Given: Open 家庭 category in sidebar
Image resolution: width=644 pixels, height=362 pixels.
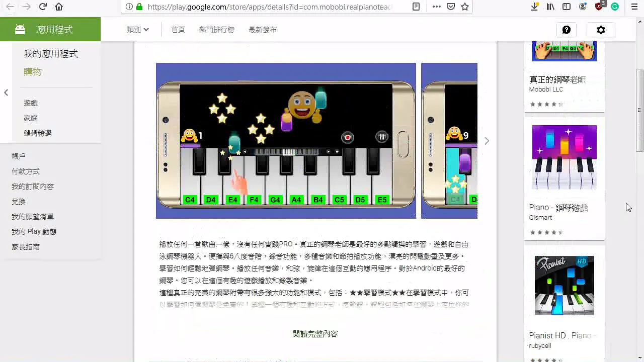Looking at the screenshot, I should pyautogui.click(x=31, y=118).
